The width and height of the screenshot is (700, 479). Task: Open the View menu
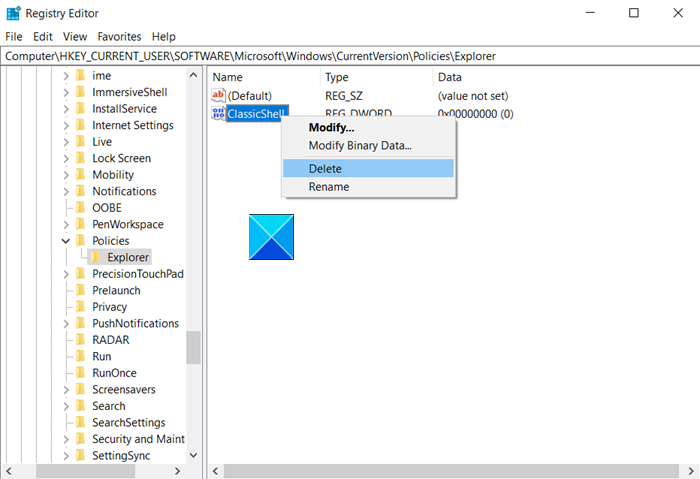pyautogui.click(x=75, y=37)
